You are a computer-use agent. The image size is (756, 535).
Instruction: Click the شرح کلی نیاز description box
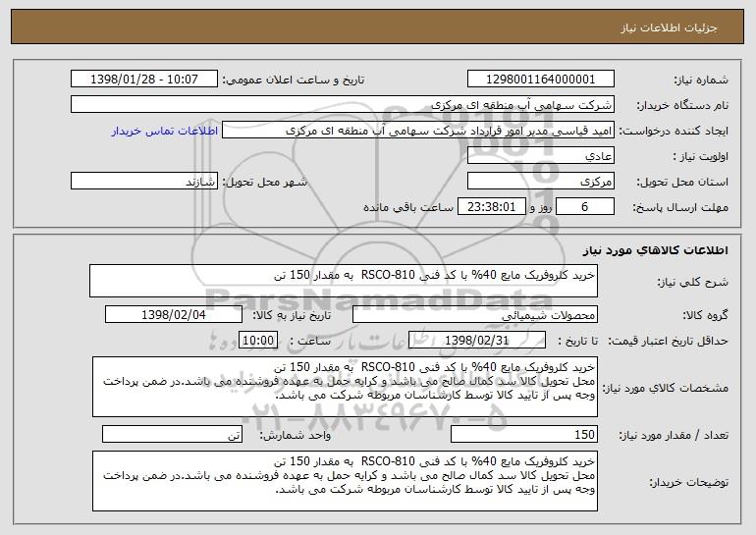(x=344, y=281)
